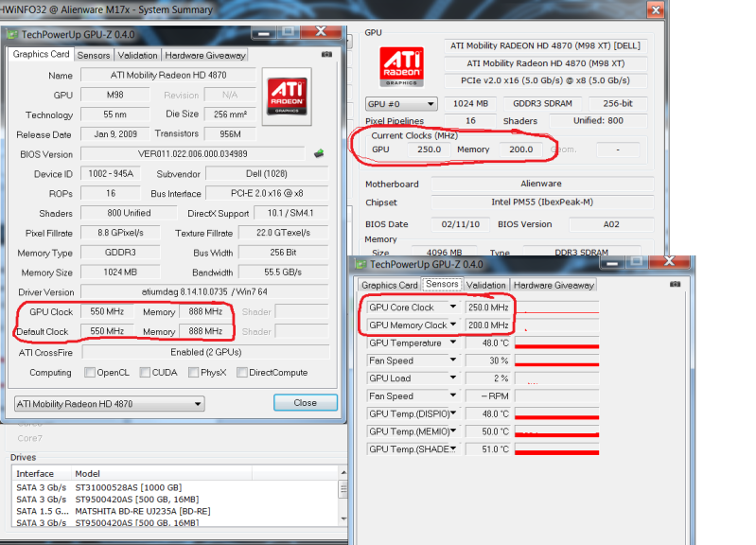The height and width of the screenshot is (545, 756).
Task: Click the Model column header in Drives
Action: [x=162, y=474]
